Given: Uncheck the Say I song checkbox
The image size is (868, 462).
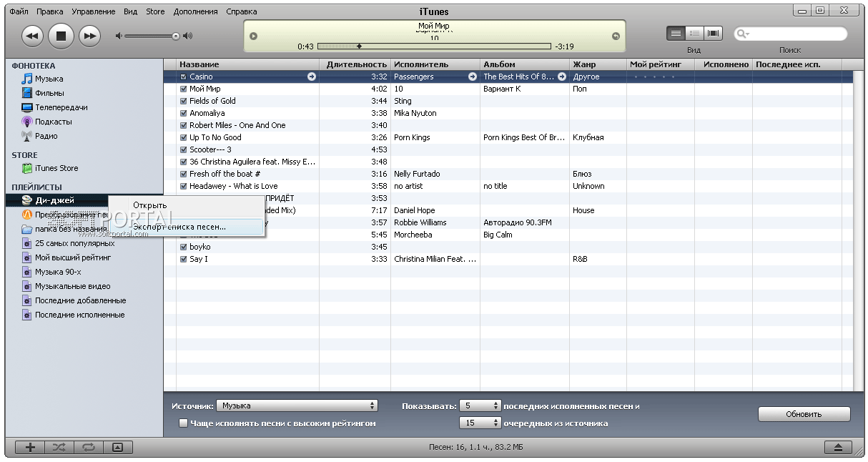Looking at the screenshot, I should coord(184,259).
